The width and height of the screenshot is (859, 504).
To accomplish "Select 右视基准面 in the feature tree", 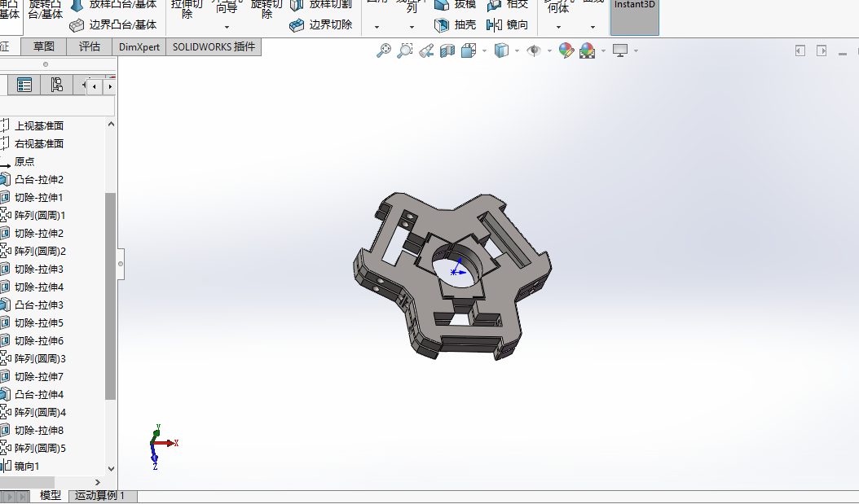I will click(39, 144).
